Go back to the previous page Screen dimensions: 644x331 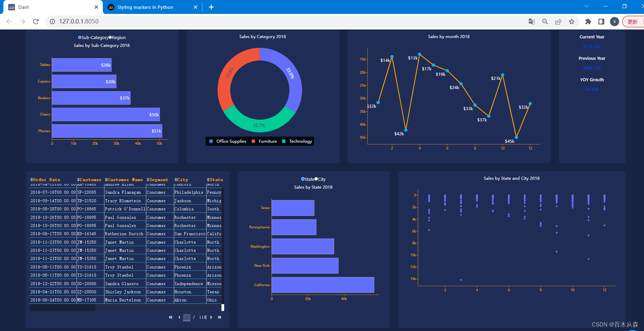pyautogui.click(x=9, y=21)
